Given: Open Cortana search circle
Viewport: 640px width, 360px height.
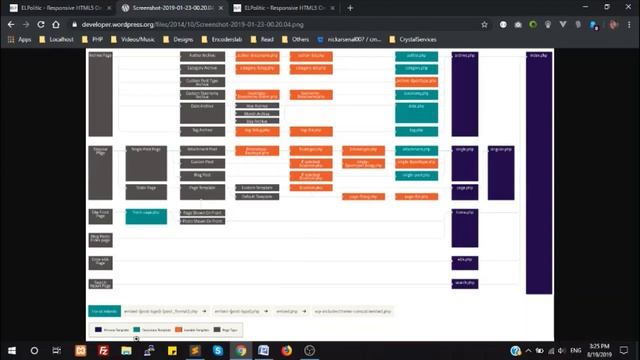Looking at the screenshot, I should pyautogui.click(x=34, y=351).
